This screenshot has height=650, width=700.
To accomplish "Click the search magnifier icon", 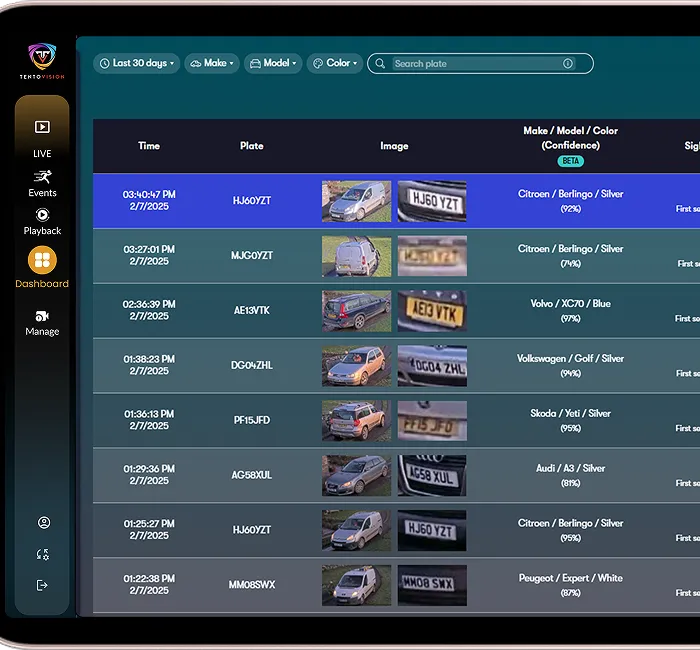I will pyautogui.click(x=380, y=63).
